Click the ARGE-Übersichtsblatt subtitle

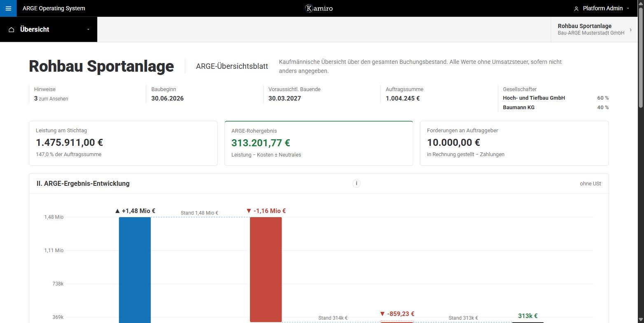coord(232,66)
